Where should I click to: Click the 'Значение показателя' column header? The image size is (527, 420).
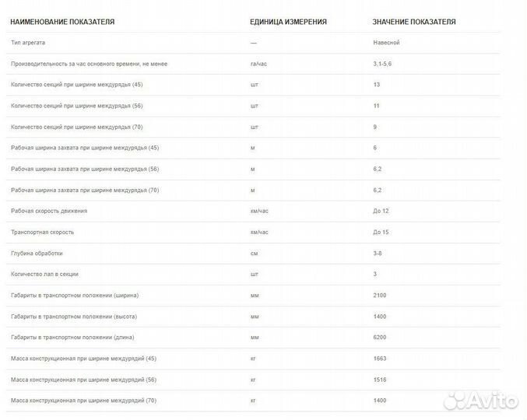[x=414, y=22]
